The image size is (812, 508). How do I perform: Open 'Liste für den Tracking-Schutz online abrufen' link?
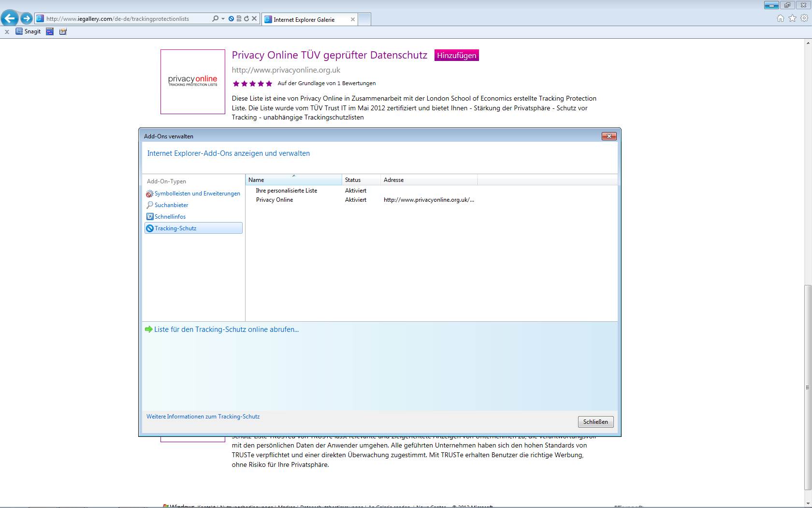tap(226, 329)
